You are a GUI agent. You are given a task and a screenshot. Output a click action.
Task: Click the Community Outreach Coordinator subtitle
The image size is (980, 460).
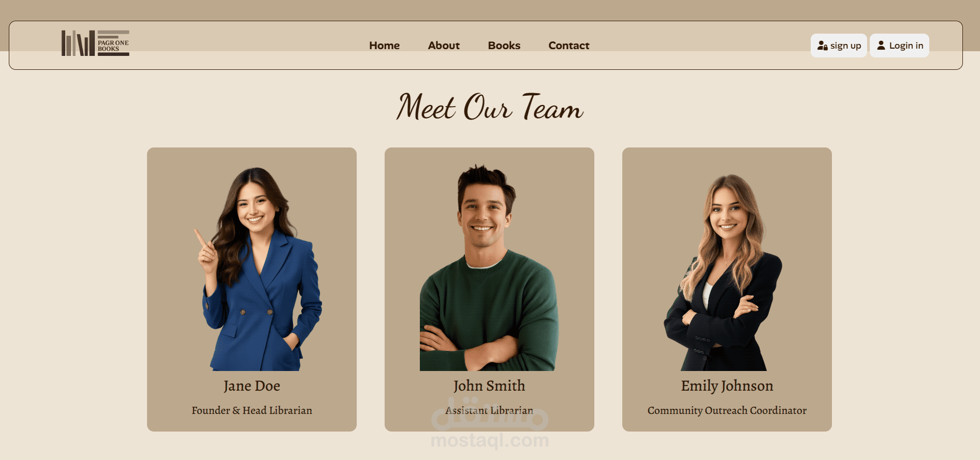pos(727,410)
